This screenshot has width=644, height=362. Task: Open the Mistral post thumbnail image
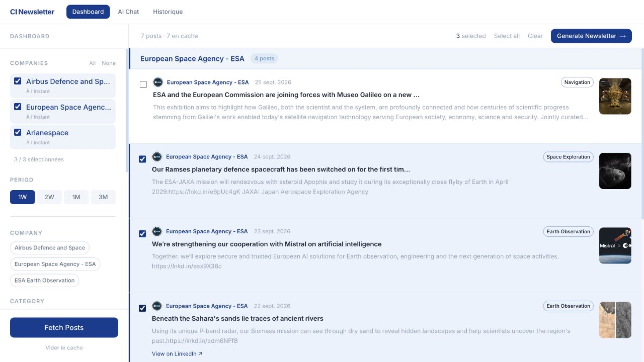click(615, 245)
